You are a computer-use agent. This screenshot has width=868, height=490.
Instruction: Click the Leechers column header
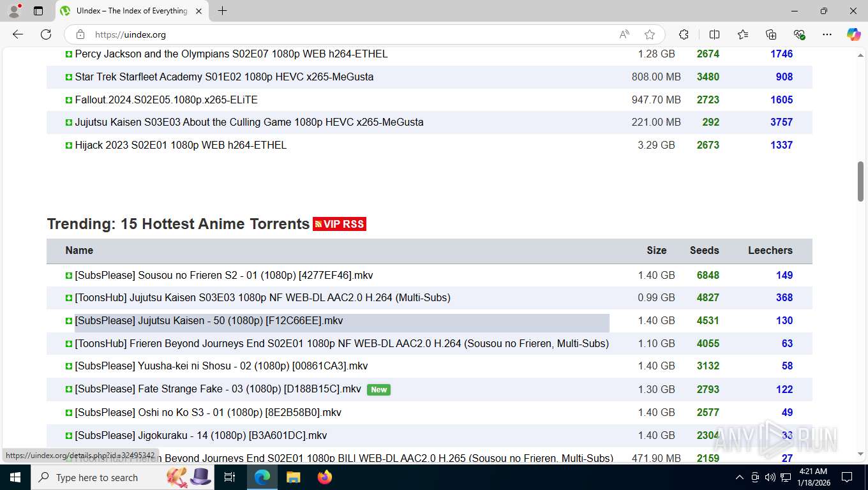pyautogui.click(x=770, y=250)
